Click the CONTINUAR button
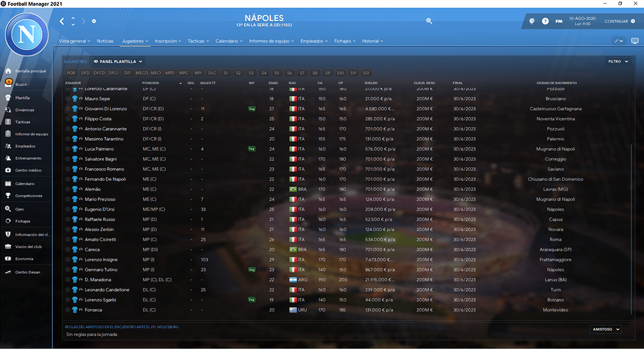Viewport: 644px width, 349px height. [x=620, y=21]
